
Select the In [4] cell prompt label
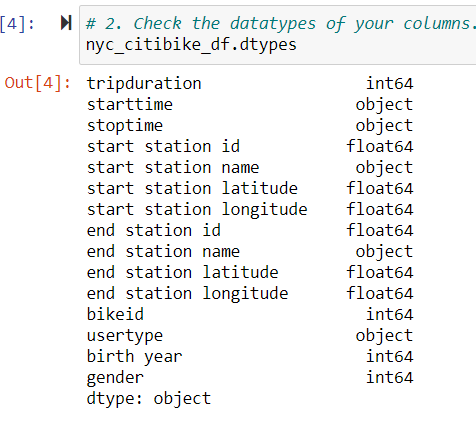[17, 24]
